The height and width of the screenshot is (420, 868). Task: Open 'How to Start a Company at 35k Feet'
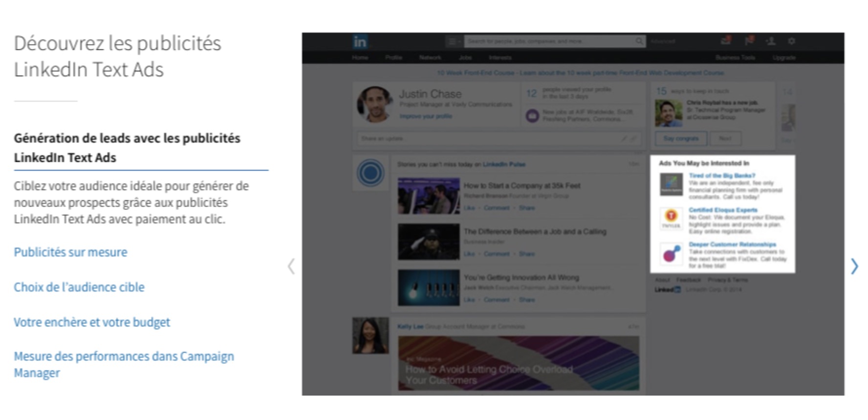522,186
